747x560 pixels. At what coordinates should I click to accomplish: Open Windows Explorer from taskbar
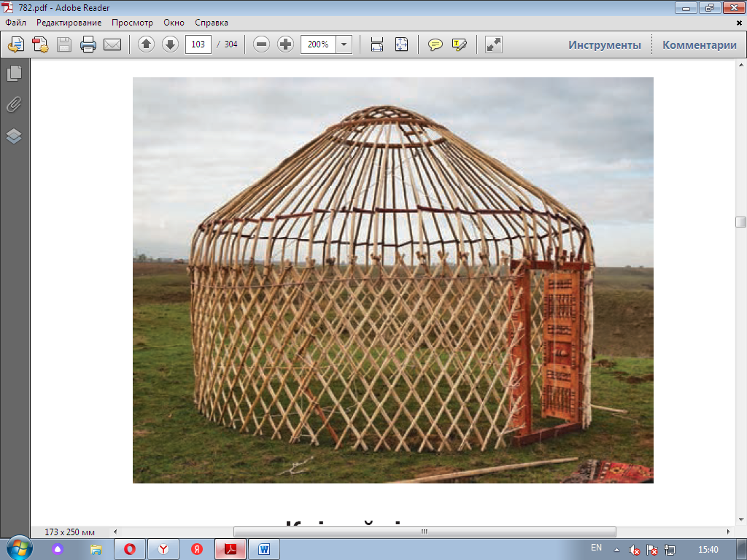[x=96, y=549]
